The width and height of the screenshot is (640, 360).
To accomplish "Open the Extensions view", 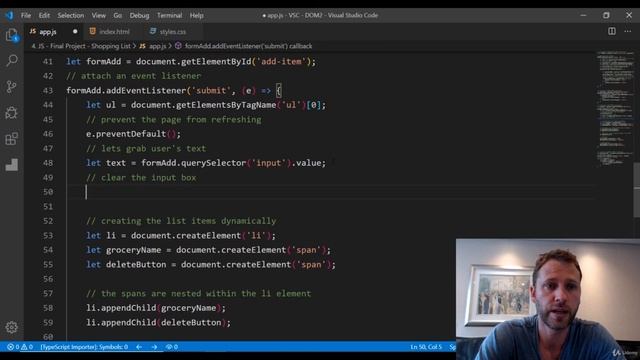I will 11,139.
